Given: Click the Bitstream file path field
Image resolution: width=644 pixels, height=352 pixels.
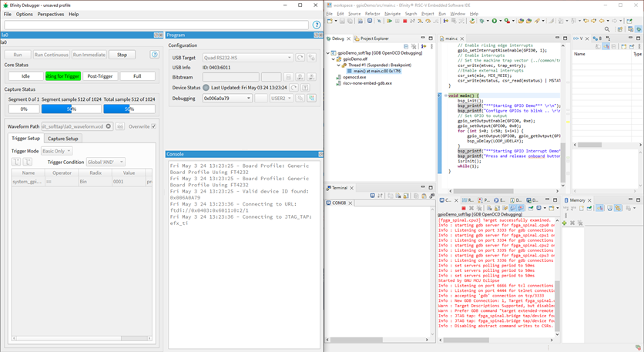Looking at the screenshot, I should click(231, 77).
